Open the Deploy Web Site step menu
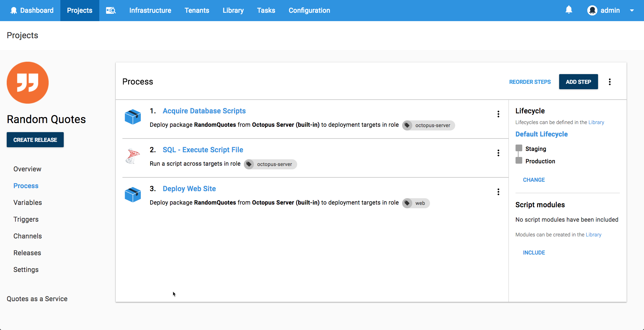 click(498, 191)
